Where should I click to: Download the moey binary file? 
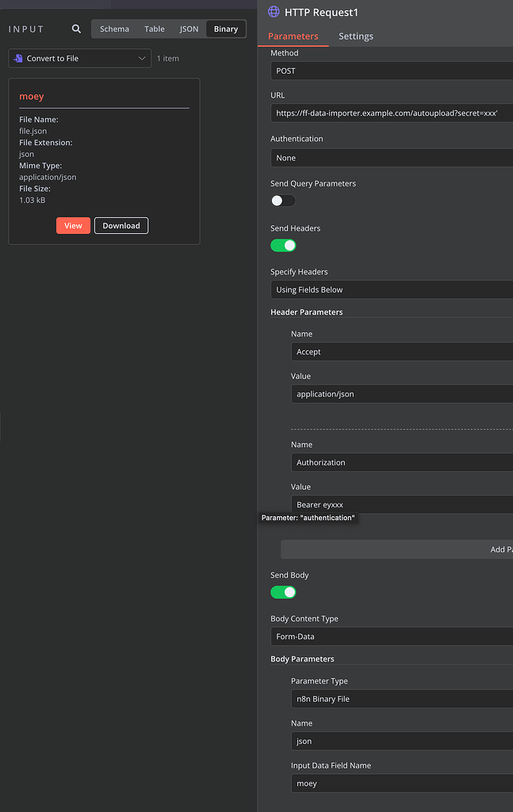(x=121, y=226)
